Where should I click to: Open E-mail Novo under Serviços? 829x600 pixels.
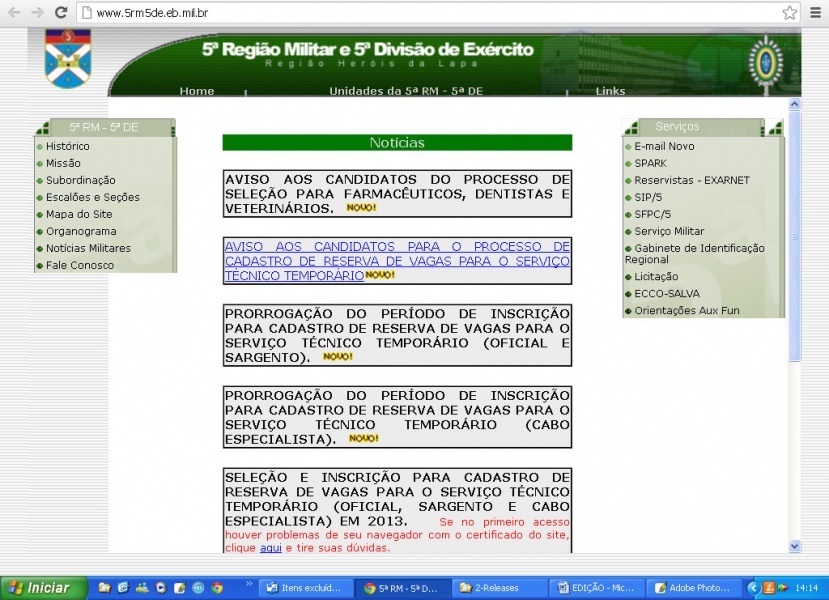[x=664, y=146]
